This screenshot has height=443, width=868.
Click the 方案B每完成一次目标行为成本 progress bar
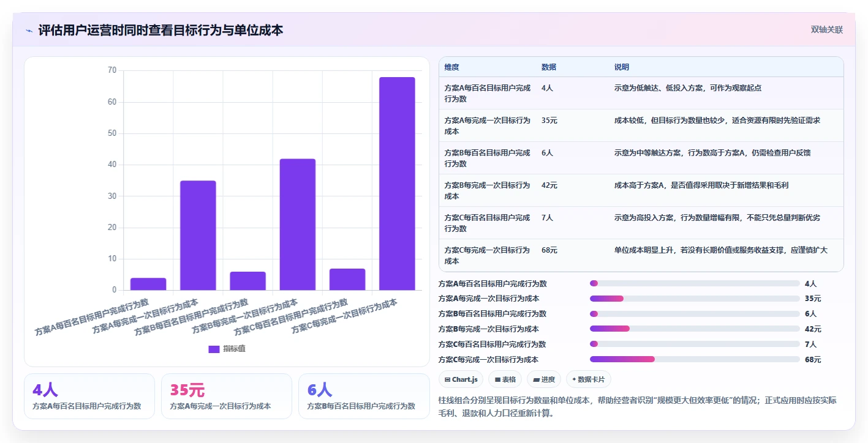695,329
